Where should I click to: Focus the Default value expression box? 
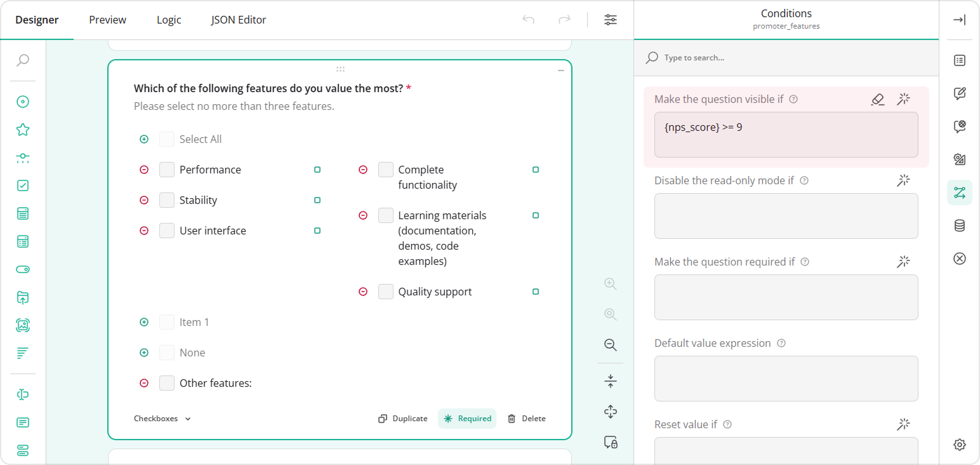click(786, 379)
